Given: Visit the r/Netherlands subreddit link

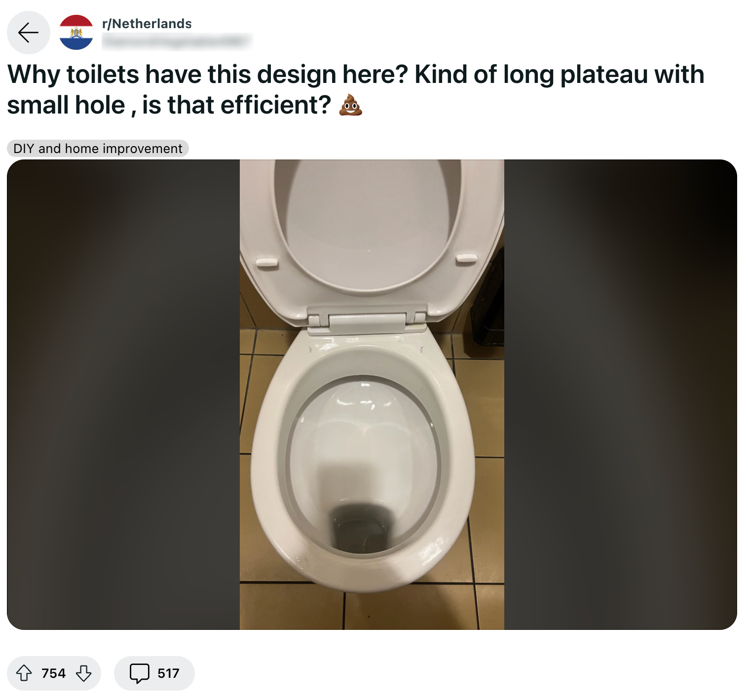Looking at the screenshot, I should (x=147, y=24).
